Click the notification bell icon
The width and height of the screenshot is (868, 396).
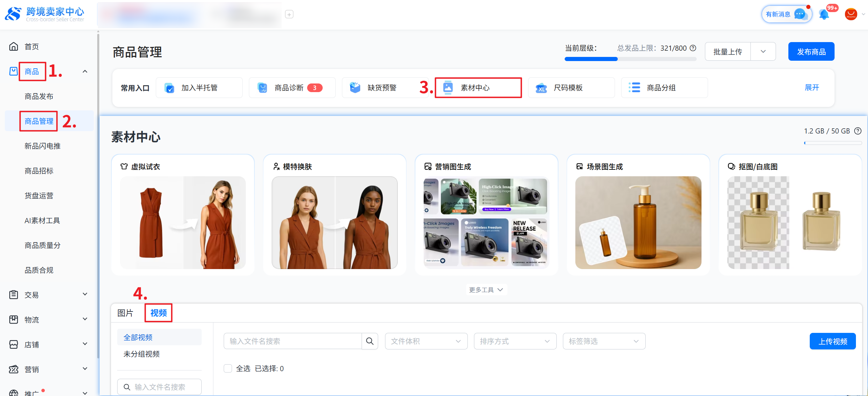[x=824, y=14]
